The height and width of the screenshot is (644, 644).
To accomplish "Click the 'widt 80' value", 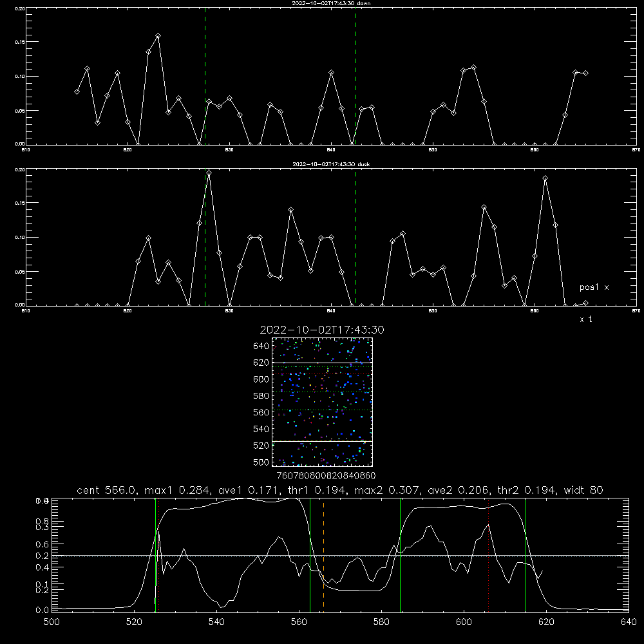I will tap(583, 490).
